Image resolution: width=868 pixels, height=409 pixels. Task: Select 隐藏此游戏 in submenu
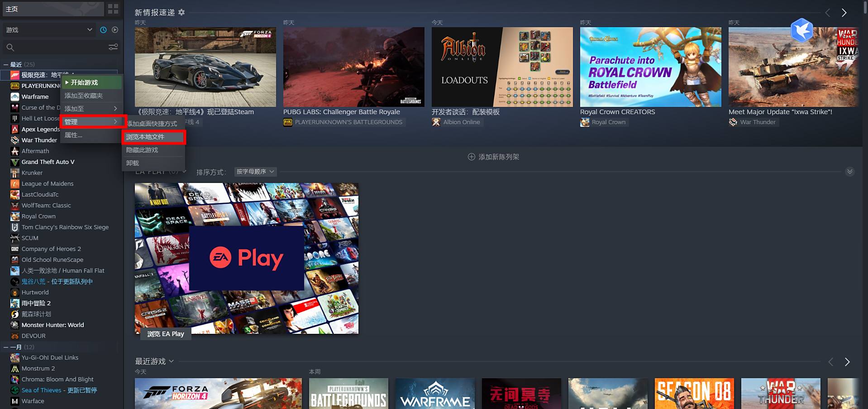[x=154, y=150]
